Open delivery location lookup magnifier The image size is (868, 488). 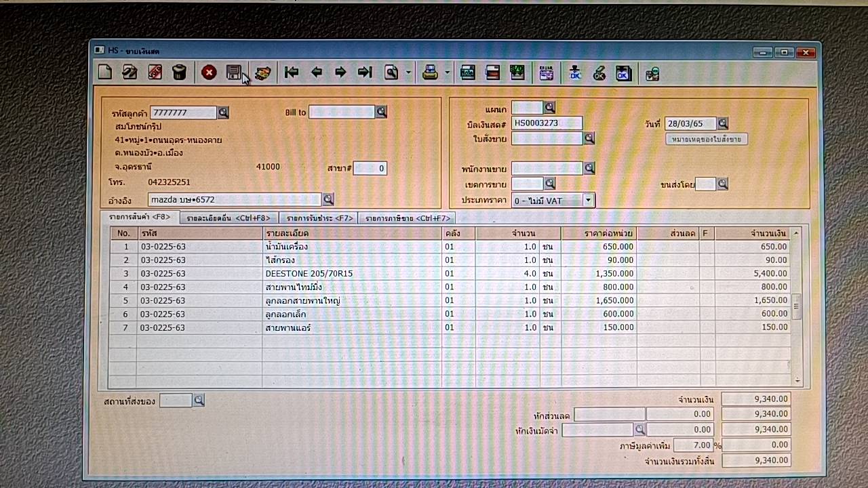tap(199, 401)
